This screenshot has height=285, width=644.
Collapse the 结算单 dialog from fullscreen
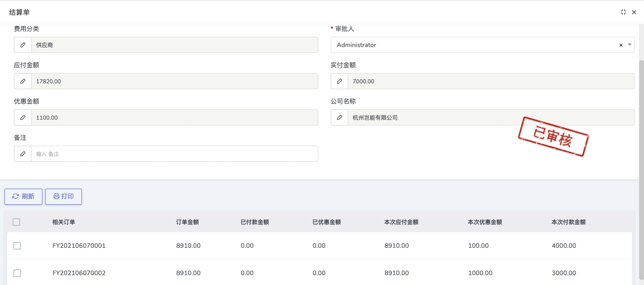[x=623, y=12]
